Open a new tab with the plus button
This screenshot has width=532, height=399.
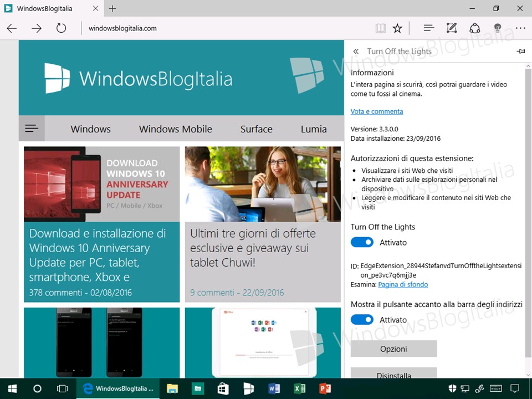coord(112,8)
